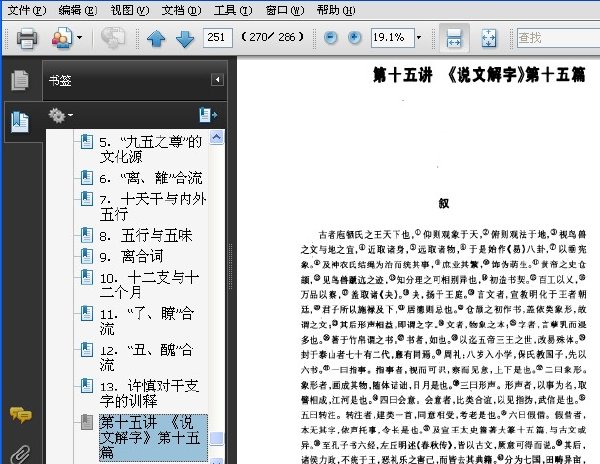
Task: Open the collaborate/share users icon
Action: [x=62, y=38]
